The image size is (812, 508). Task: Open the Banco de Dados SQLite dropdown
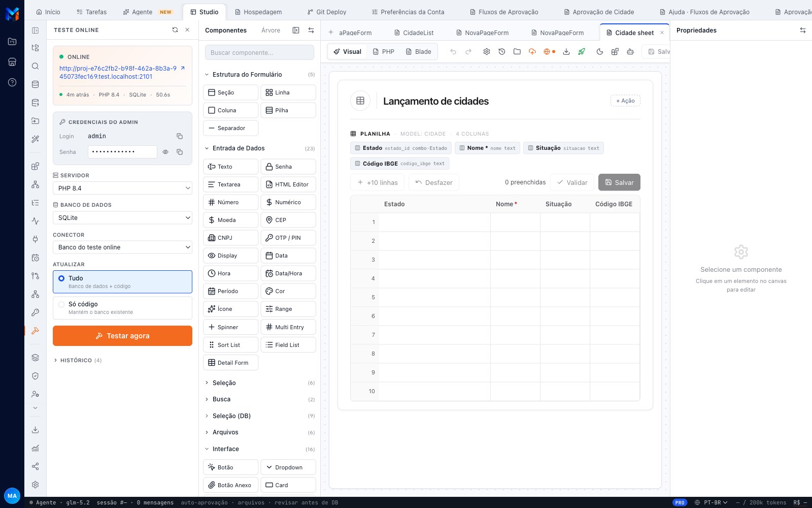pos(122,217)
